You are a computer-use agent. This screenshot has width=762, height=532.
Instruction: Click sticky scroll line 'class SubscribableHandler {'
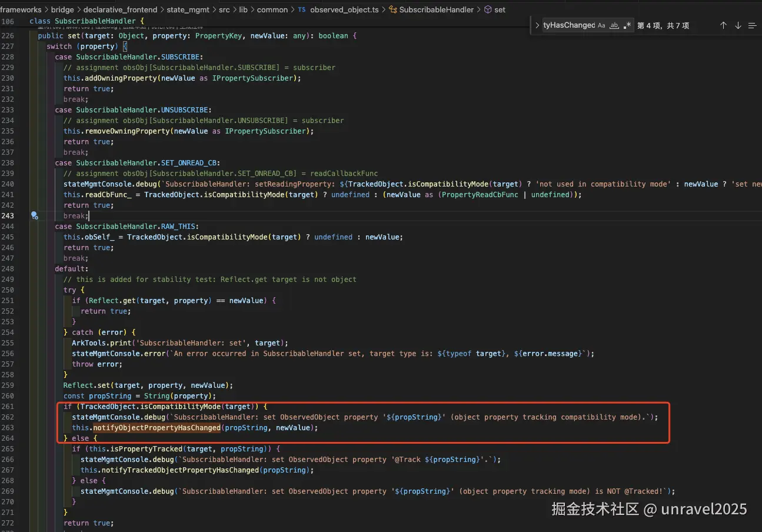[86, 21]
